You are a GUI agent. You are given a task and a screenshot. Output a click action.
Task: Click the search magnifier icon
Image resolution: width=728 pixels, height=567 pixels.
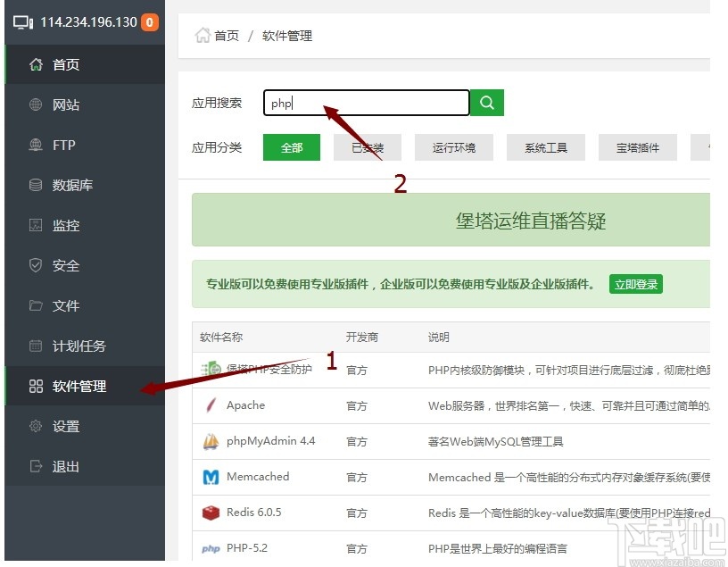click(486, 103)
